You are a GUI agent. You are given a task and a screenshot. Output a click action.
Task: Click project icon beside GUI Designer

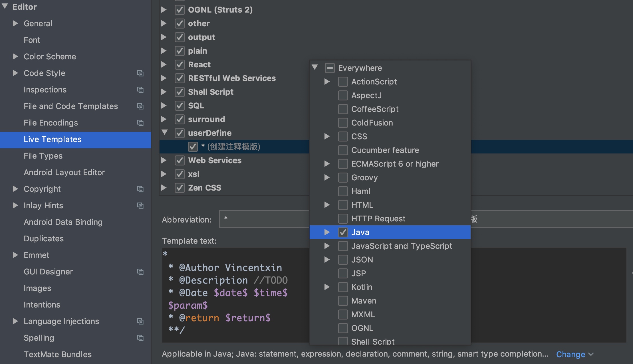pos(140,272)
